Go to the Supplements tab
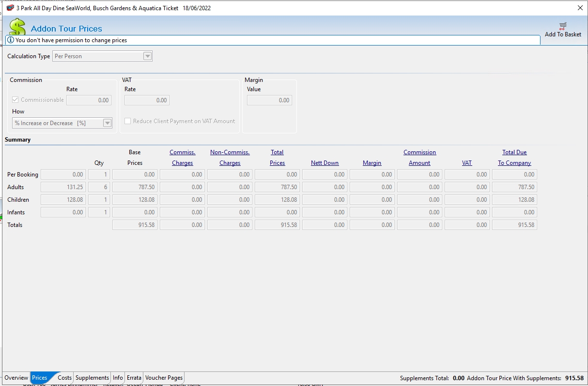The image size is (588, 386). pyautogui.click(x=92, y=378)
